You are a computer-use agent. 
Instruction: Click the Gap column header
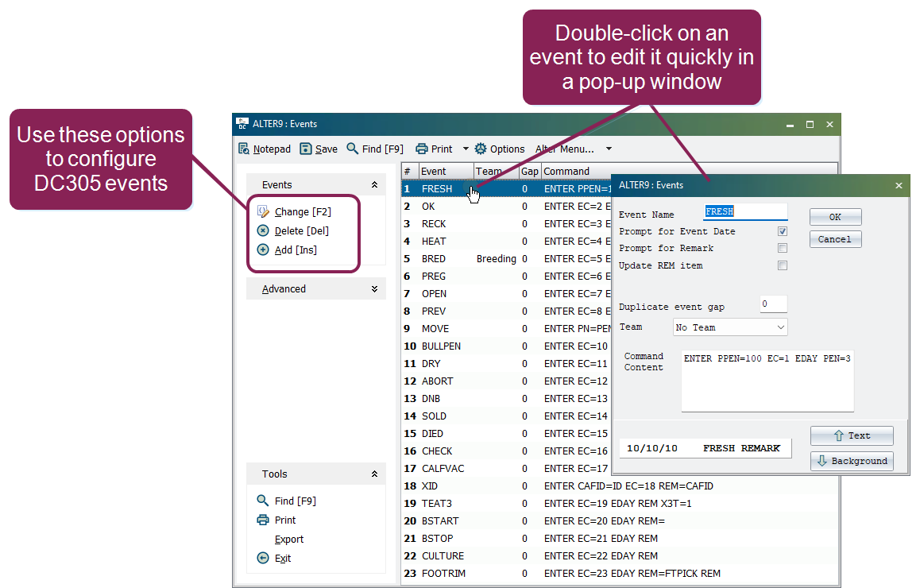point(530,172)
